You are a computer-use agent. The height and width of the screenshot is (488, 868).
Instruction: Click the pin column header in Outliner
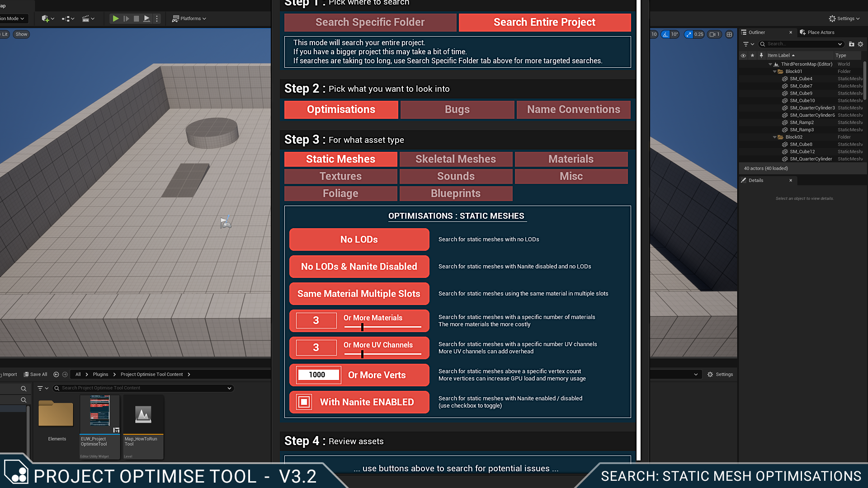coord(761,56)
